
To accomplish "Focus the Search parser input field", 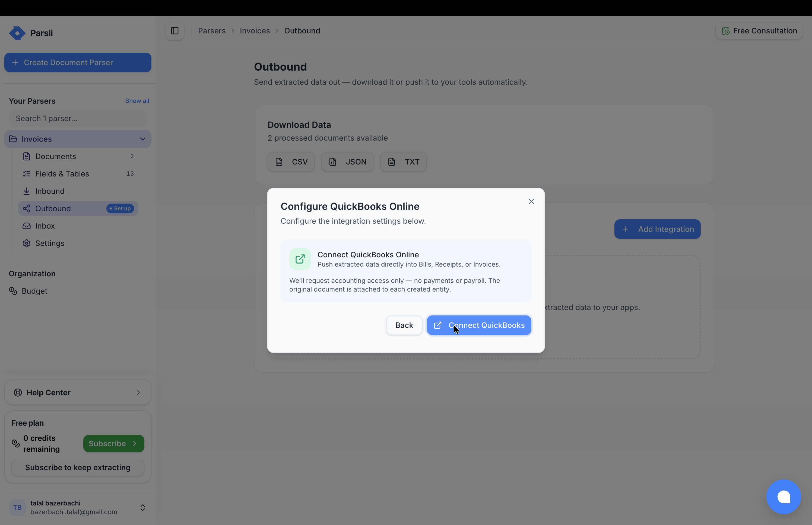I will (x=78, y=118).
